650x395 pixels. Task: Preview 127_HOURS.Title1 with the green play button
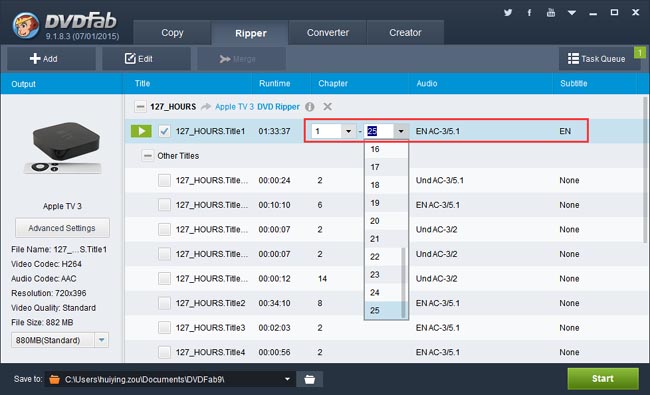pos(141,131)
